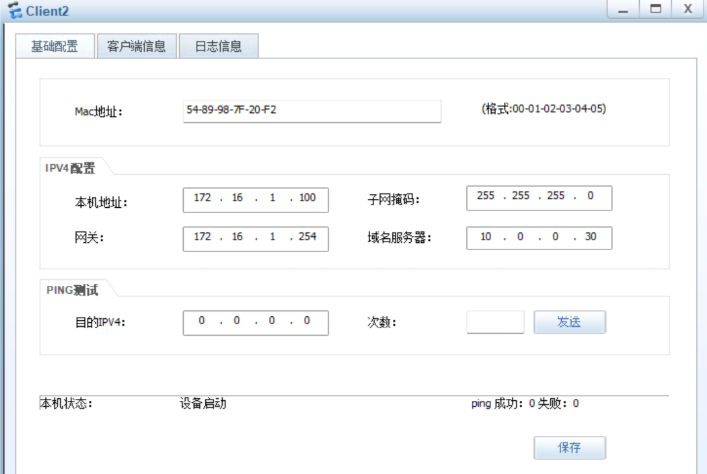Click the 网关 IP field

[x=256, y=239]
